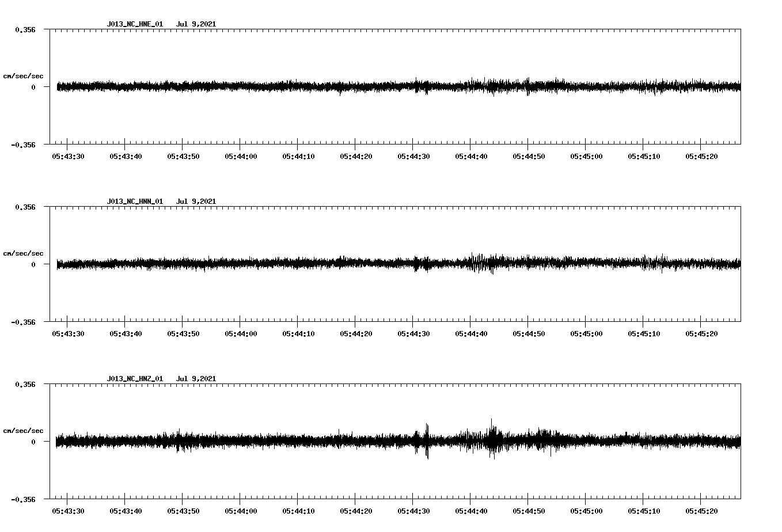The height and width of the screenshot is (532, 782).
Task: Click the HNZ waveform spike near 05:44:32
Action: pos(427,441)
